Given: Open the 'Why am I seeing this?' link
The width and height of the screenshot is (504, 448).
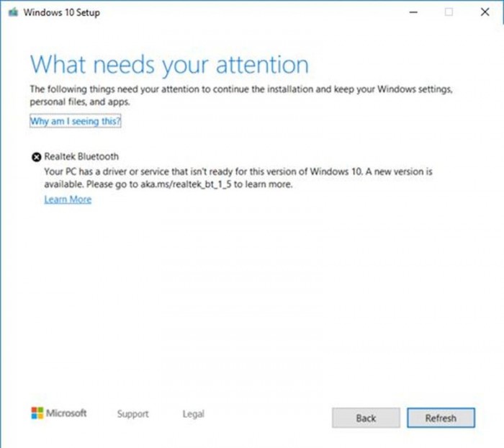Looking at the screenshot, I should 76,122.
